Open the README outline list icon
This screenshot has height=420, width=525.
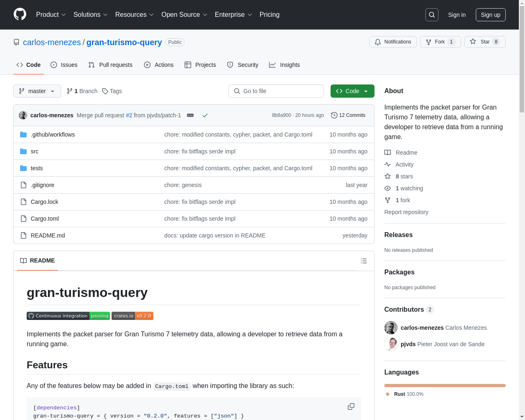(x=364, y=261)
